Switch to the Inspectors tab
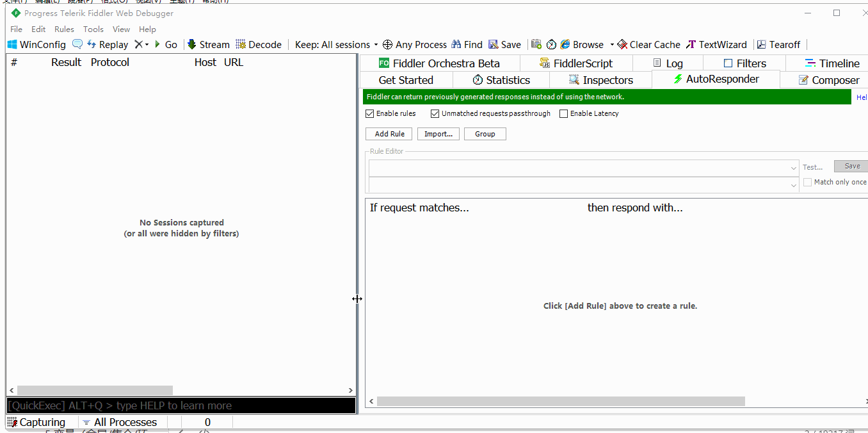This screenshot has height=433, width=868. click(600, 80)
